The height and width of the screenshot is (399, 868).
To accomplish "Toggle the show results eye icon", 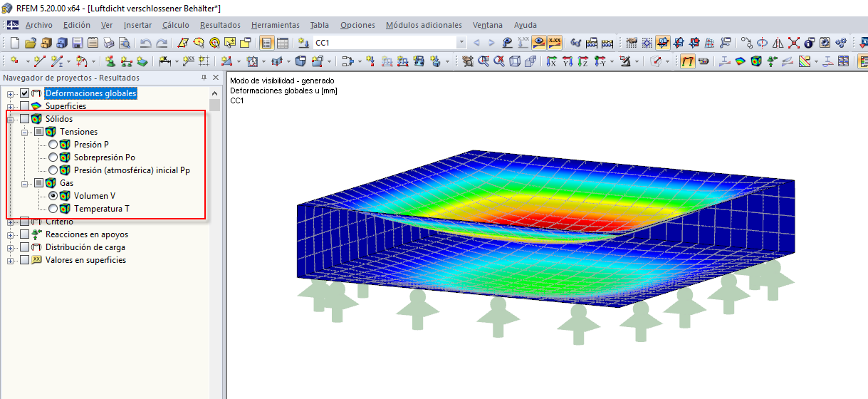I will [539, 43].
